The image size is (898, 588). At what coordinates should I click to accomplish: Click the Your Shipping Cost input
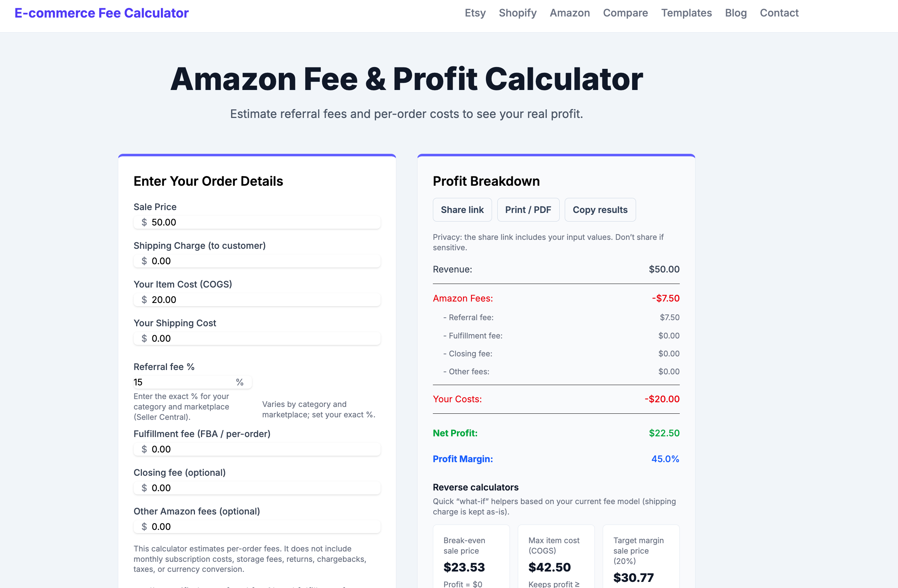(x=257, y=338)
